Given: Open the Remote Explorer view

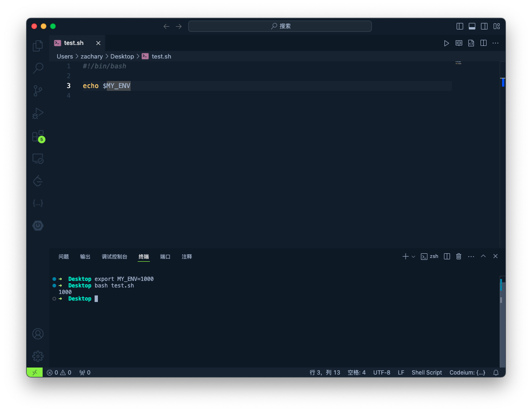Looking at the screenshot, I should coord(37,158).
